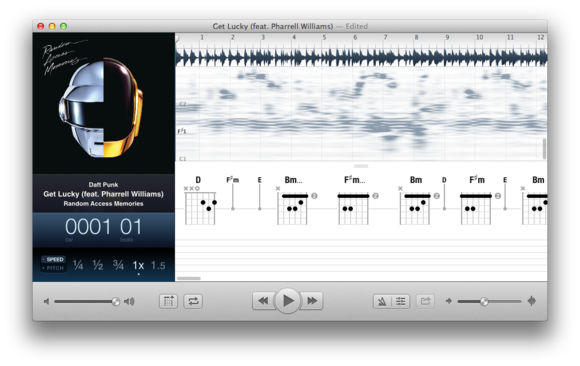Image resolution: width=580 pixels, height=366 pixels.
Task: Open the mixer sliders panel button
Action: point(401,302)
